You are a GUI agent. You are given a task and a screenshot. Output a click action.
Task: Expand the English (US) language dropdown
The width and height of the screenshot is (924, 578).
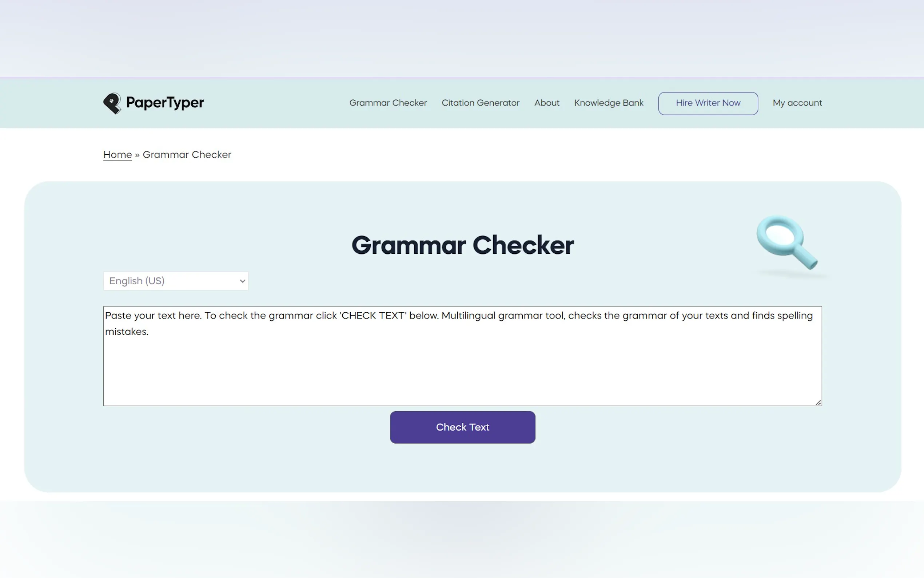click(x=175, y=281)
